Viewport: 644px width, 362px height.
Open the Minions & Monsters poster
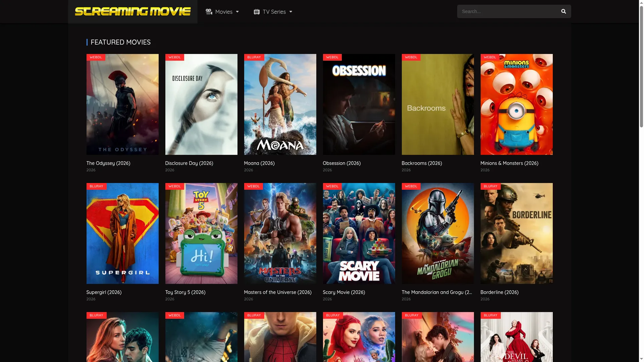pyautogui.click(x=517, y=104)
